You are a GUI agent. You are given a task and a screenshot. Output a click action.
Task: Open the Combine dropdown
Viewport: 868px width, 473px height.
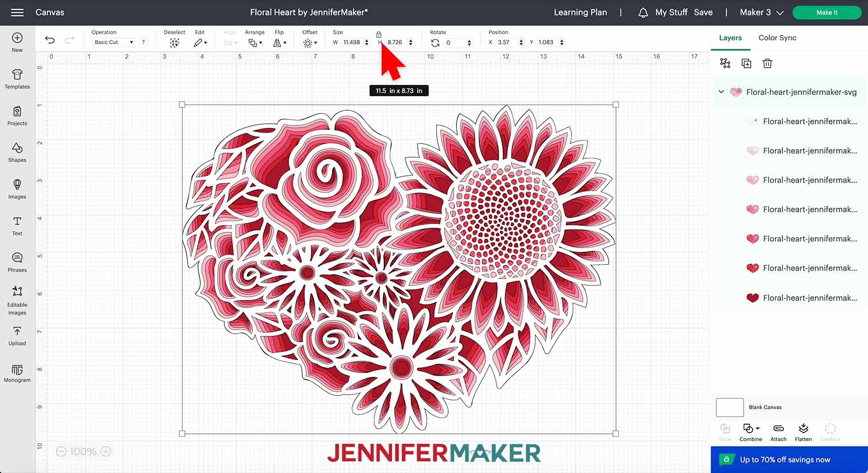(750, 432)
